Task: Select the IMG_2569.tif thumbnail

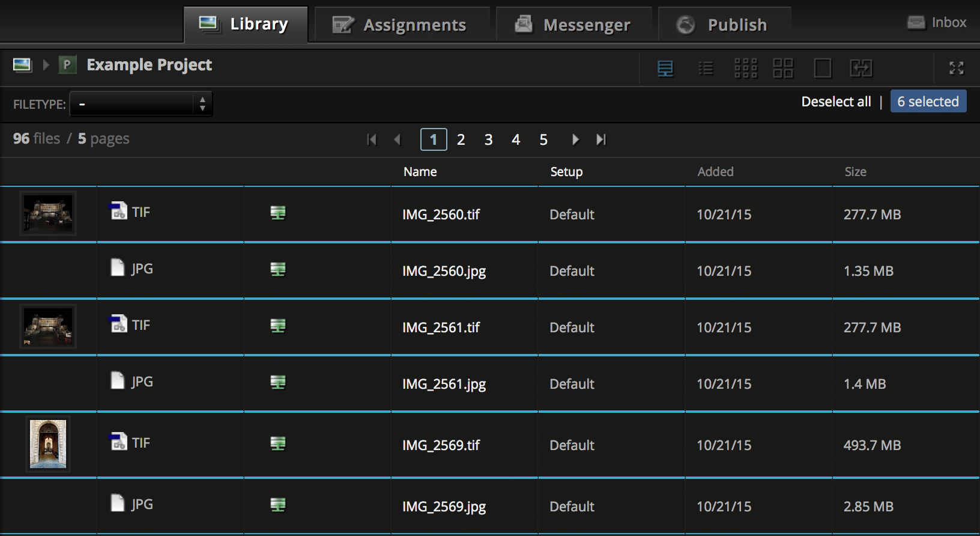Action: point(48,444)
